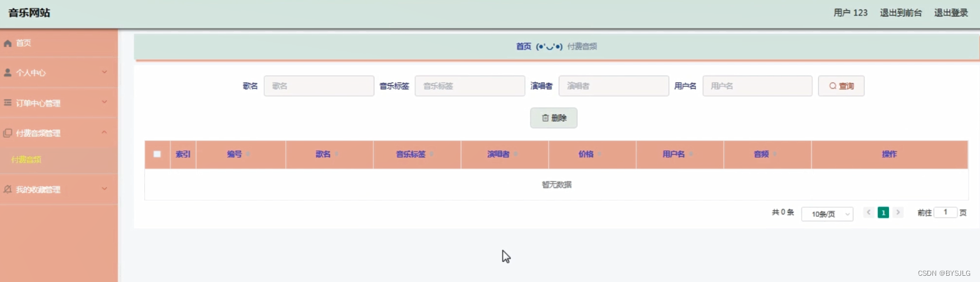
Task: Click the 用户 123 label in header
Action: point(851,13)
